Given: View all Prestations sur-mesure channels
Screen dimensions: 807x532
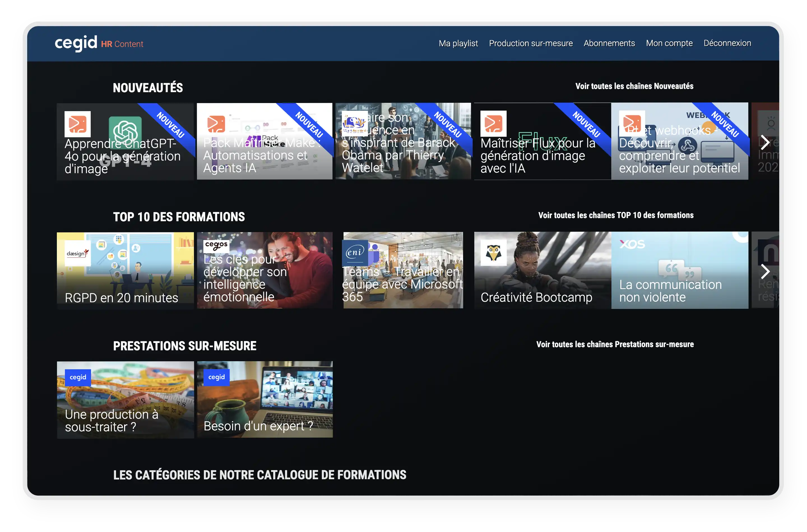Looking at the screenshot, I should point(615,344).
